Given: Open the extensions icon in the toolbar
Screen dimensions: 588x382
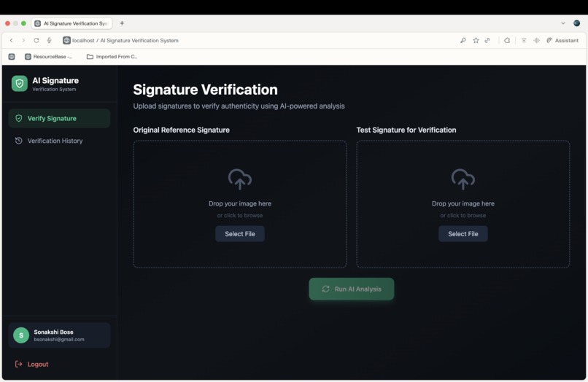Looking at the screenshot, I should 507,41.
